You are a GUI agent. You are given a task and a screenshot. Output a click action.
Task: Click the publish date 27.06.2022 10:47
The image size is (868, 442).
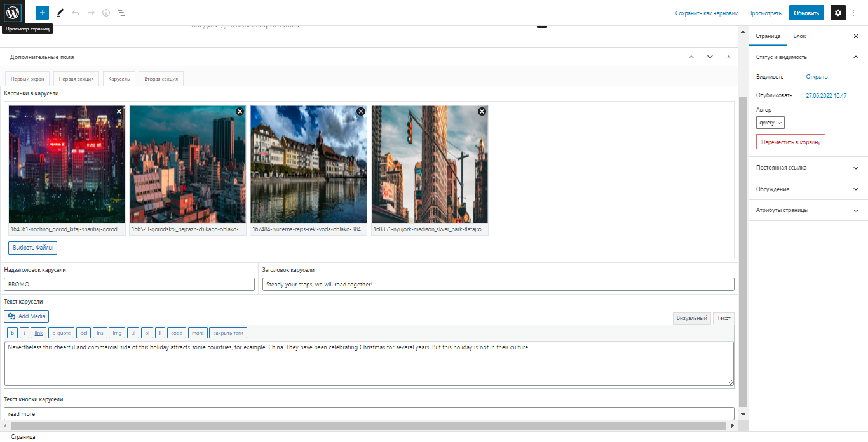(826, 96)
